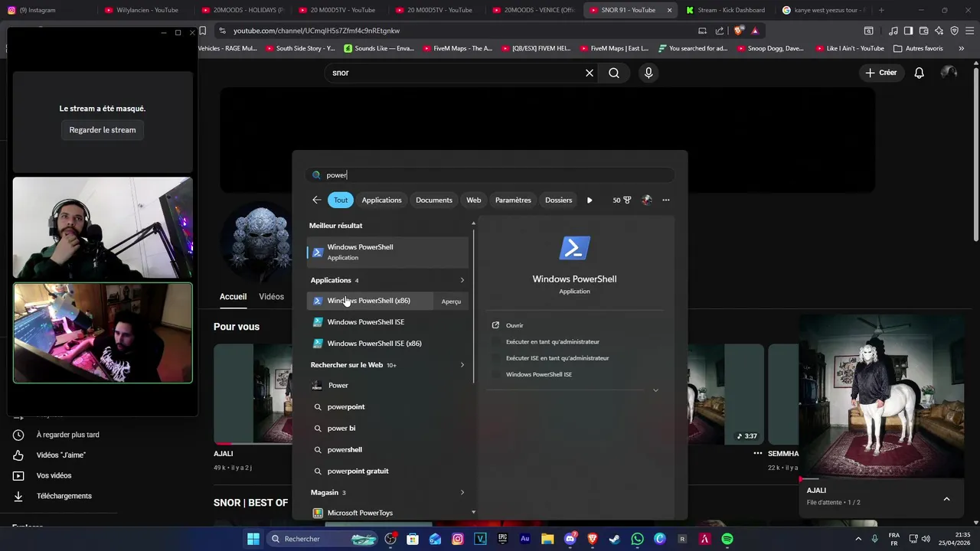This screenshot has width=980, height=551.
Task: Select the Documents filter tab
Action: [x=434, y=200]
